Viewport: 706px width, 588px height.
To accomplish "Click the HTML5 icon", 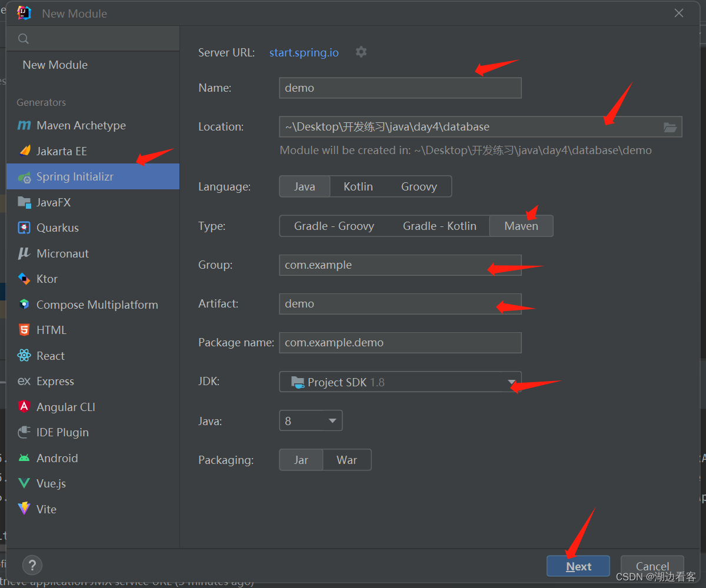I will 24,330.
